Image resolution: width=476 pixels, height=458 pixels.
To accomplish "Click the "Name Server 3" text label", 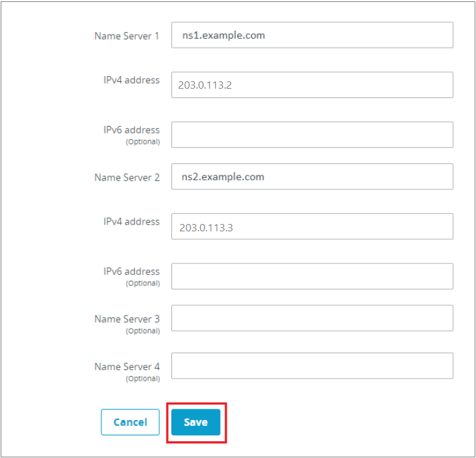I will 127,319.
